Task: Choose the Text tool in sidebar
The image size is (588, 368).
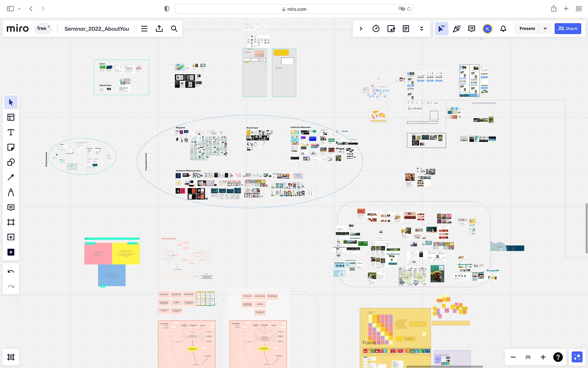Action: click(11, 132)
